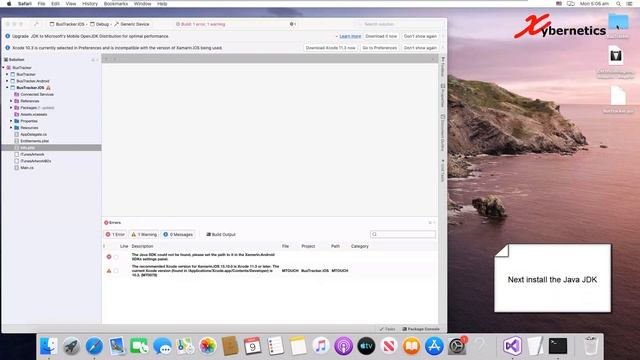640x360 pixels.
Task: Expand the Properties folder
Action: tap(11, 121)
